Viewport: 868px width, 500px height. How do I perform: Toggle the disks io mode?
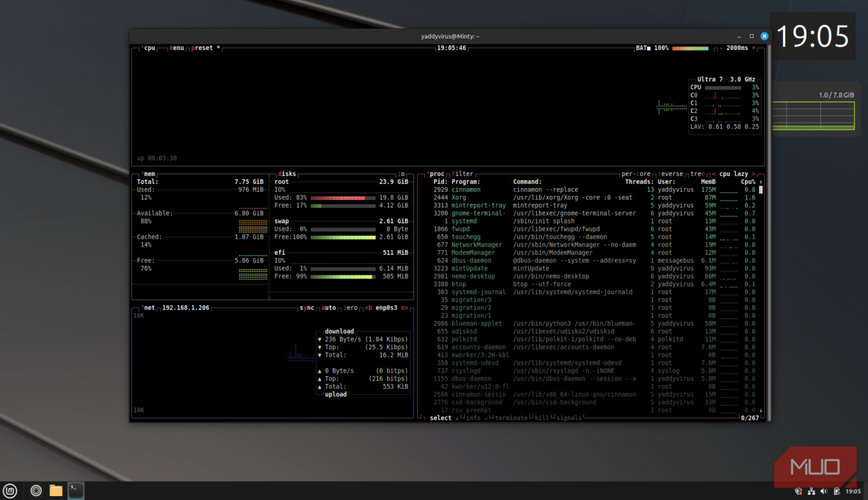pyautogui.click(x=401, y=174)
